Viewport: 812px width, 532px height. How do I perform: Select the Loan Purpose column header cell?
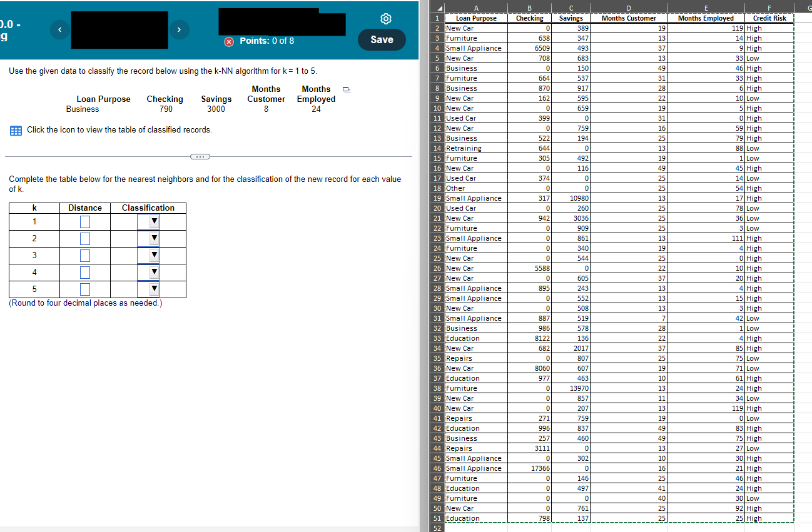pyautogui.click(x=475, y=18)
